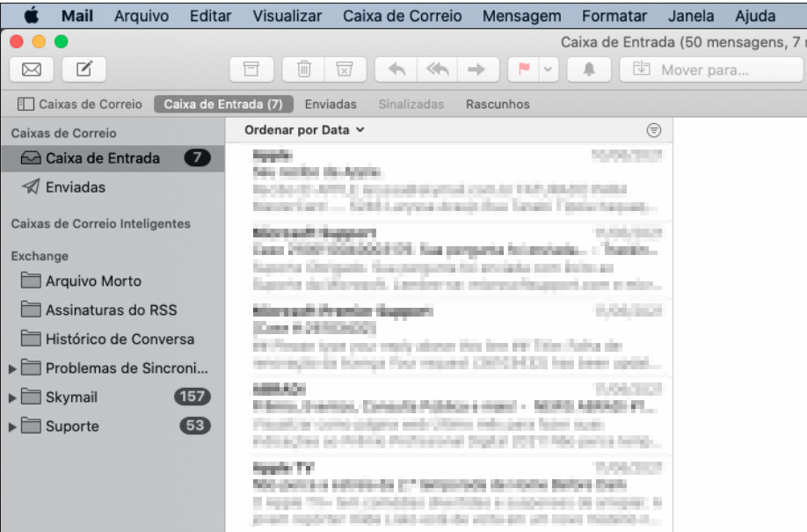The width and height of the screenshot is (807, 532).
Task: Select Caixa de Entrada in sidebar
Action: tap(113, 158)
